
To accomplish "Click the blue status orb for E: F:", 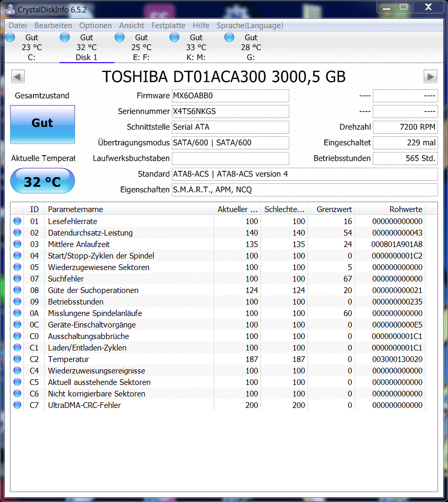I will 120,37.
